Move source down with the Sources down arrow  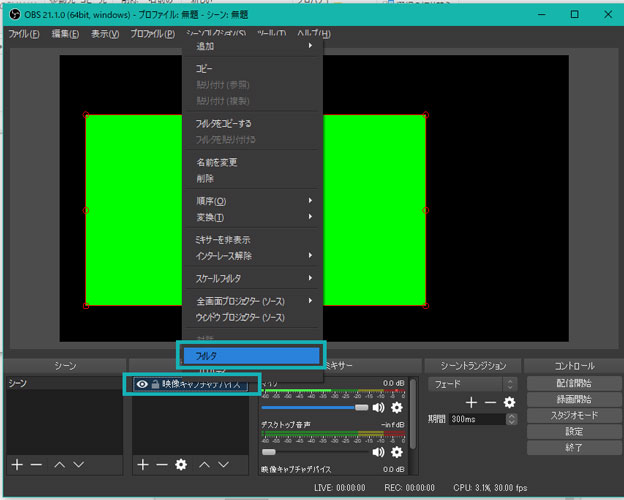pyautogui.click(x=223, y=464)
